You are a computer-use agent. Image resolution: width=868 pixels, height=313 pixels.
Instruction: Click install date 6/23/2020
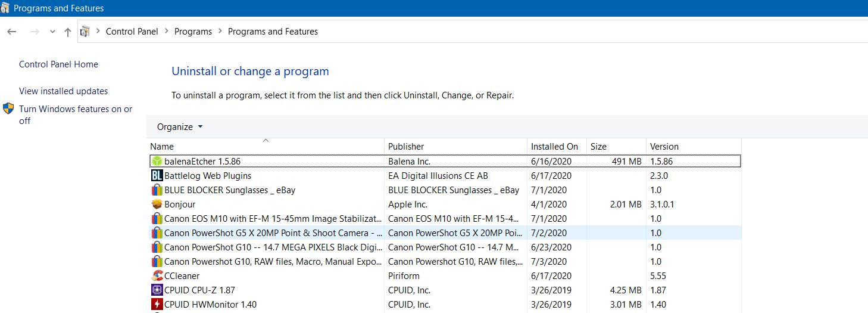tap(551, 247)
